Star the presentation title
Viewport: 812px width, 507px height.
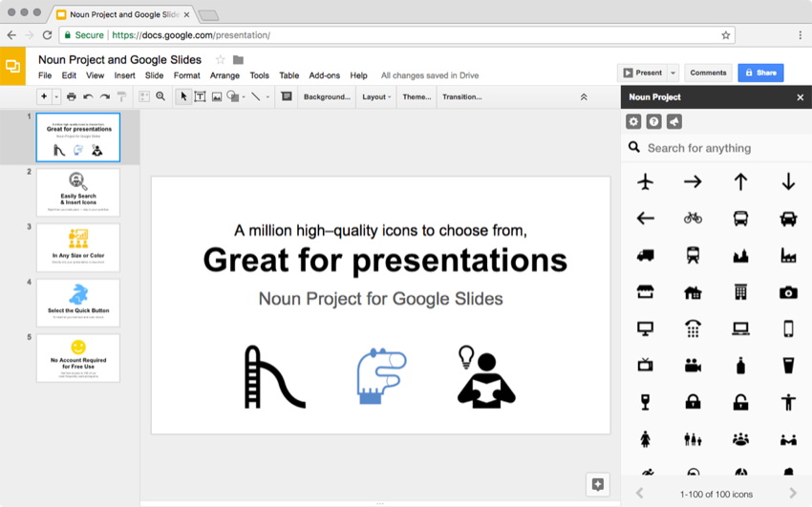click(220, 60)
